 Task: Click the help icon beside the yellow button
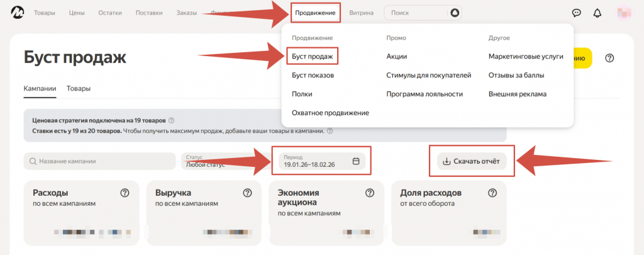click(x=609, y=58)
